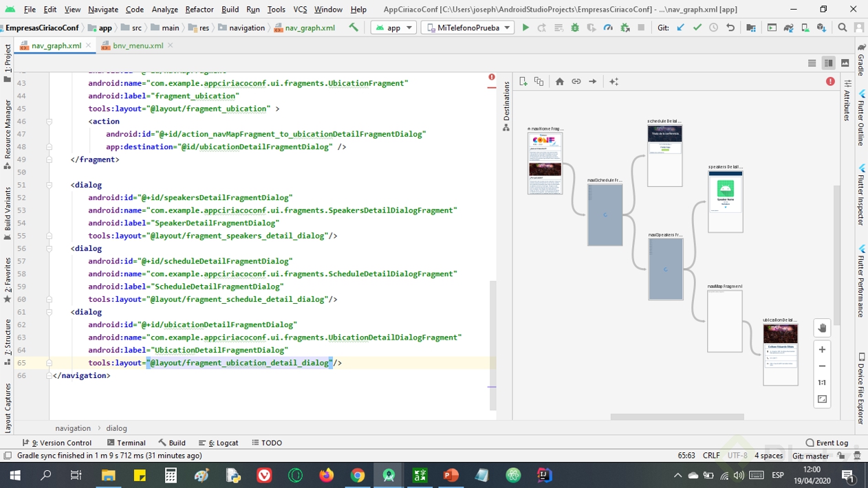Zoom in on navigation graph
Screen dimensions: 868x488
[822, 350]
